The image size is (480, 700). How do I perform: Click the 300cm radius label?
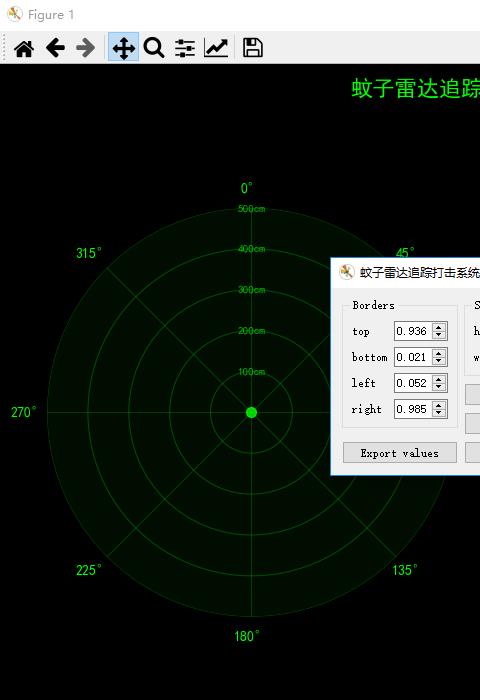(x=251, y=290)
